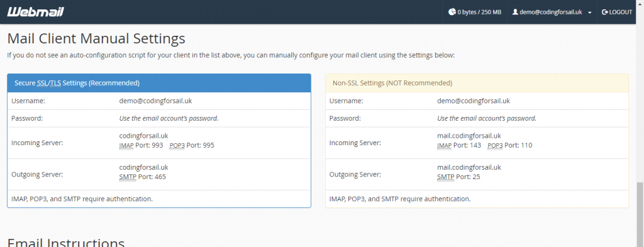Image resolution: width=644 pixels, height=247 pixels.
Task: Click the disk usage pie icon
Action: tap(452, 12)
